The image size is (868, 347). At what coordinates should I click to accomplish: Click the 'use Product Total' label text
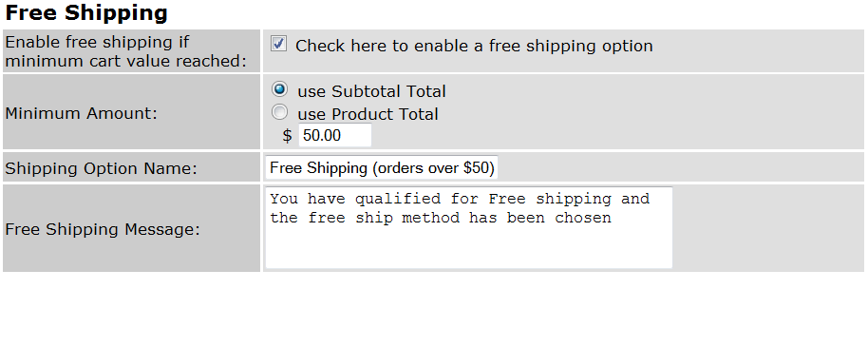tap(368, 114)
